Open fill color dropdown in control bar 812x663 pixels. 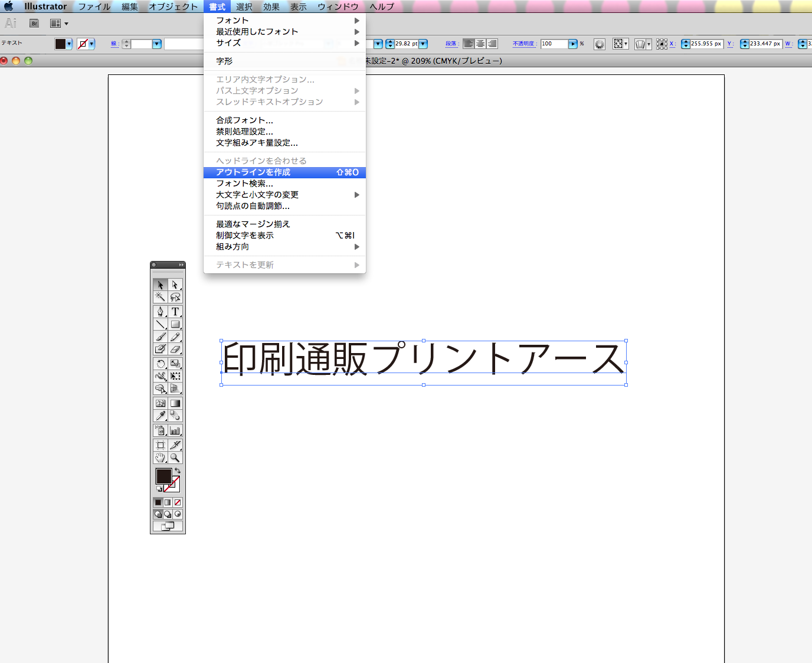[69, 44]
